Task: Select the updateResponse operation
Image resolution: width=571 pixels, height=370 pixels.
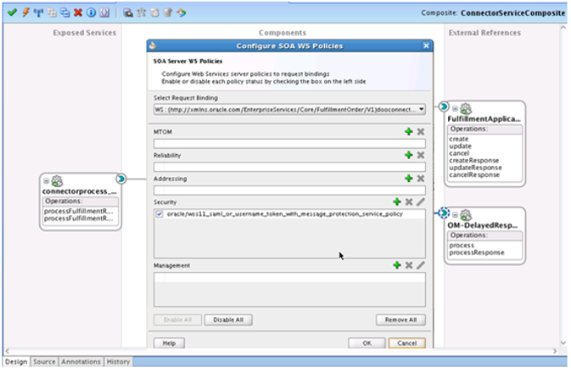Action: [x=476, y=168]
